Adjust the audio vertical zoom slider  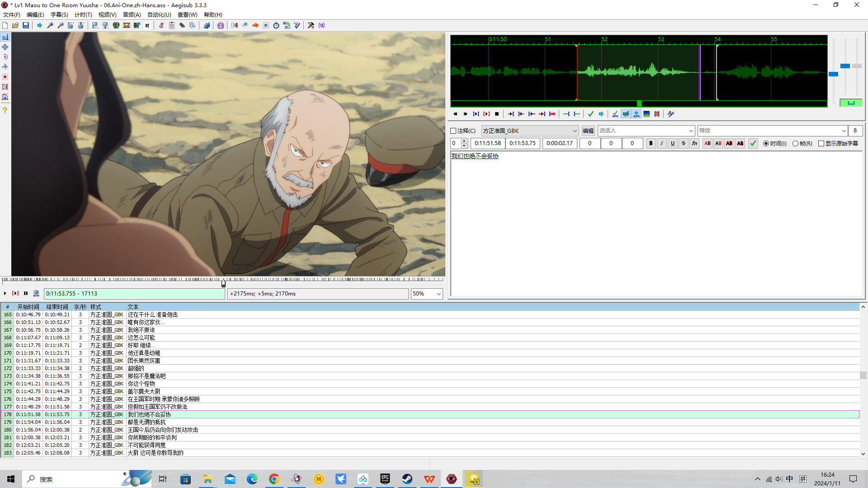845,66
